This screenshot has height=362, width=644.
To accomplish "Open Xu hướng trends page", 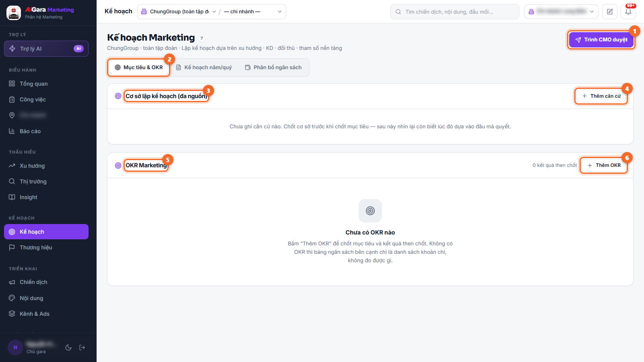I will pos(46,166).
